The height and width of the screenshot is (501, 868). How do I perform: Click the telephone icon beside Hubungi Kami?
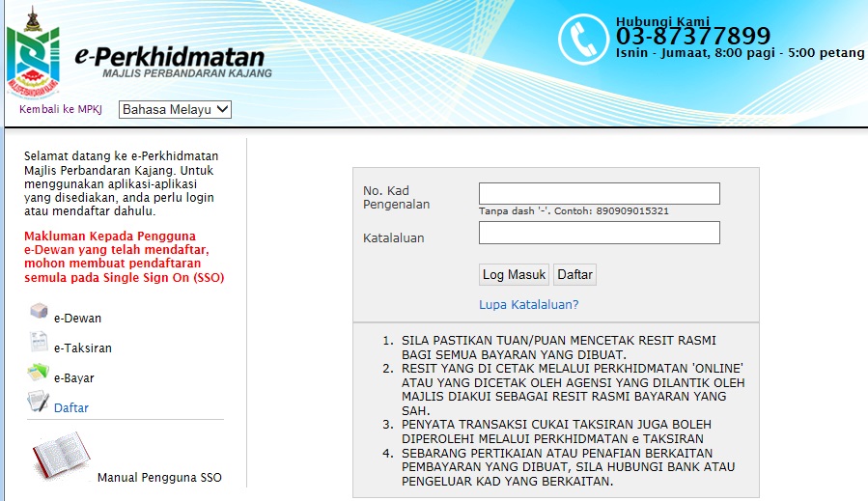[x=583, y=40]
